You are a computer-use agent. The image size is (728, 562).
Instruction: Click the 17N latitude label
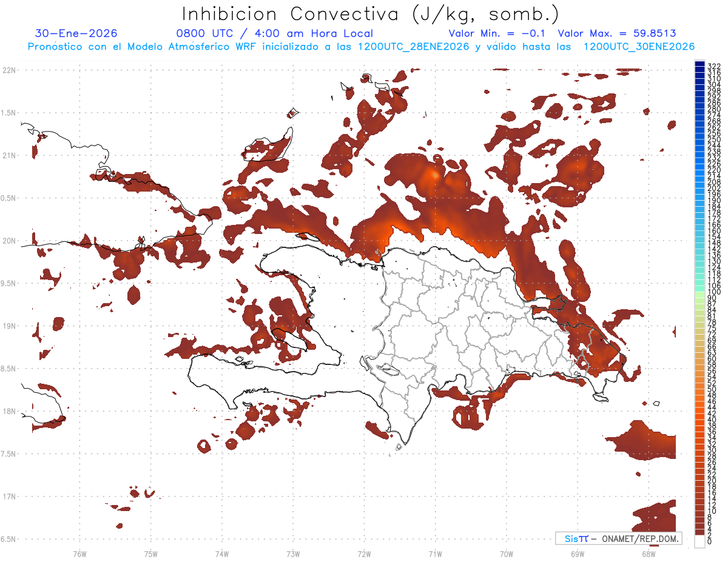[9, 497]
